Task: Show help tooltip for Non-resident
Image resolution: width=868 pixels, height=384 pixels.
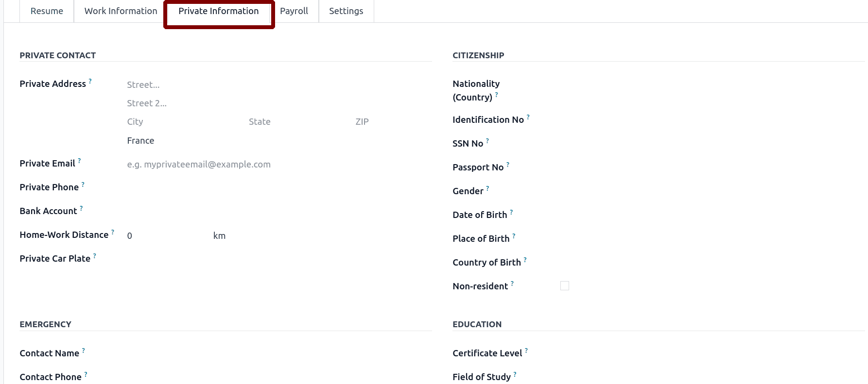Action: tap(512, 284)
